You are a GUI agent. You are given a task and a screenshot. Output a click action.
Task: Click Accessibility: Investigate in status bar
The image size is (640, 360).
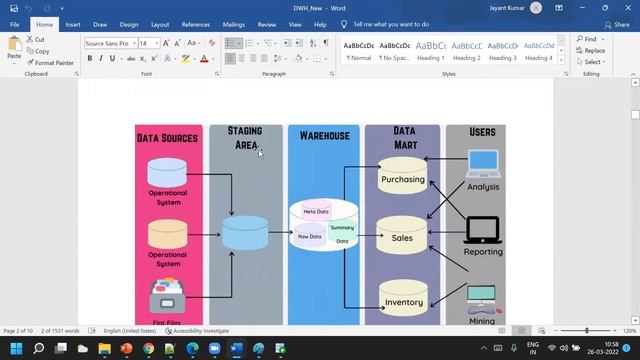pyautogui.click(x=197, y=331)
